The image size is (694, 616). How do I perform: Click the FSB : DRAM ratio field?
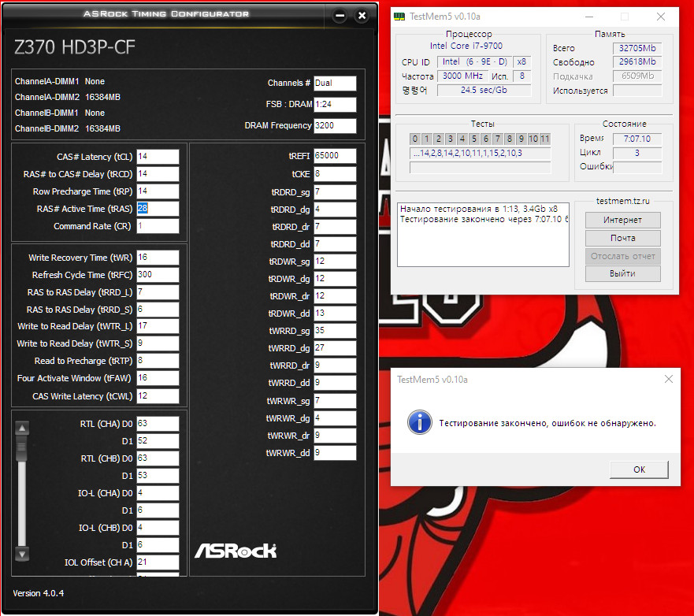click(x=335, y=105)
